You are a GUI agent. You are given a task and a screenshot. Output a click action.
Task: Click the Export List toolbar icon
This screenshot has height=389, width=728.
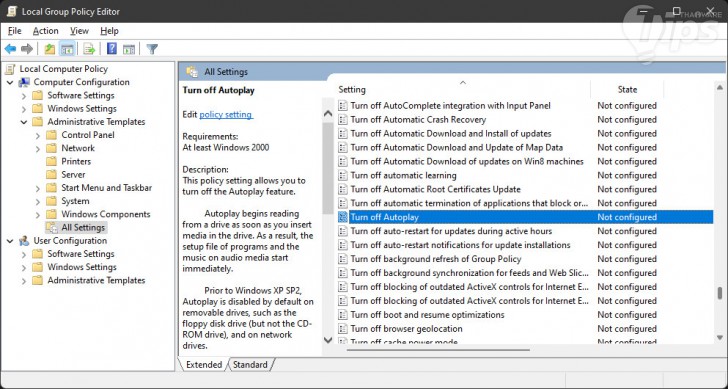[89, 49]
